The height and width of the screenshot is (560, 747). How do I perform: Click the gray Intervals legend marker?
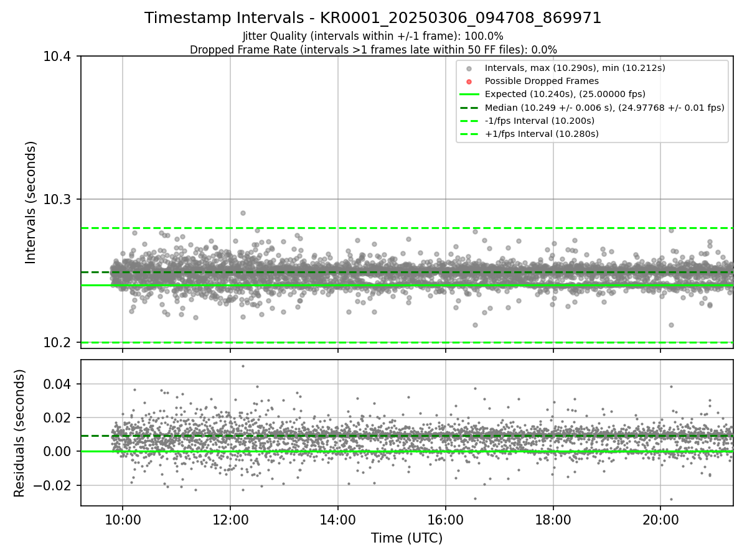(469, 68)
